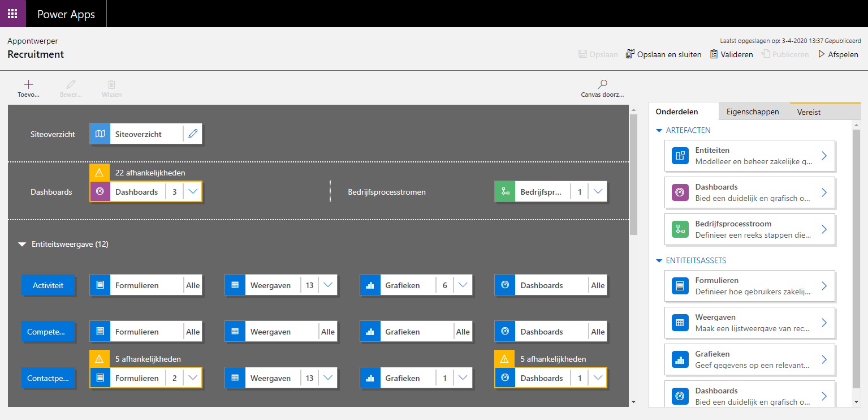Select the Contactpe... entity tile
The image size is (868, 420).
coord(48,378)
